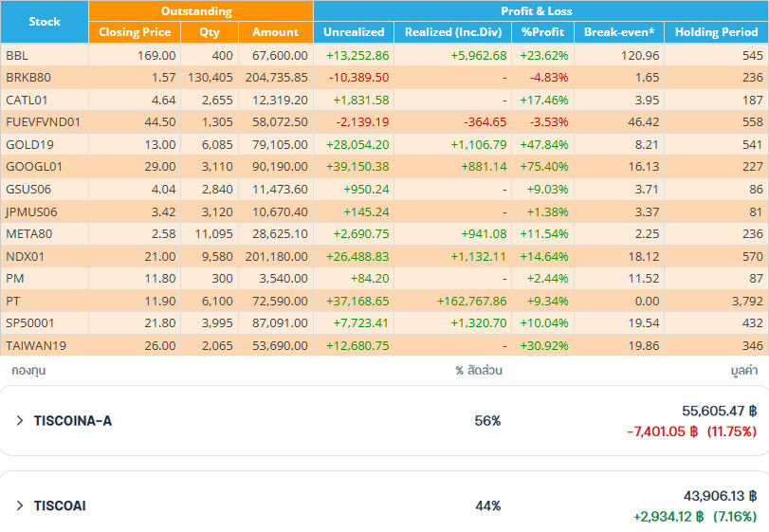
Task: Select the Amount column header
Action: tap(275, 32)
